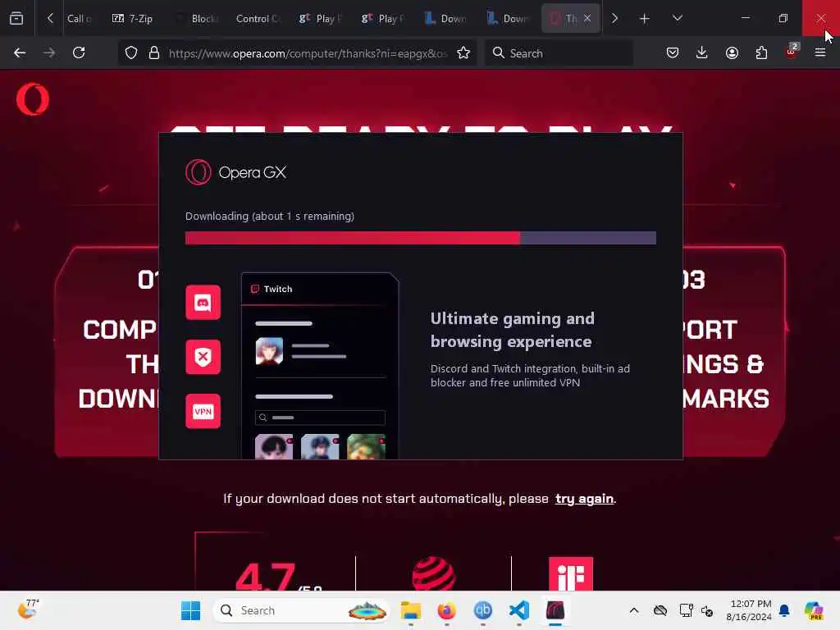Open qBittorrent from taskbar

pyautogui.click(x=482, y=610)
